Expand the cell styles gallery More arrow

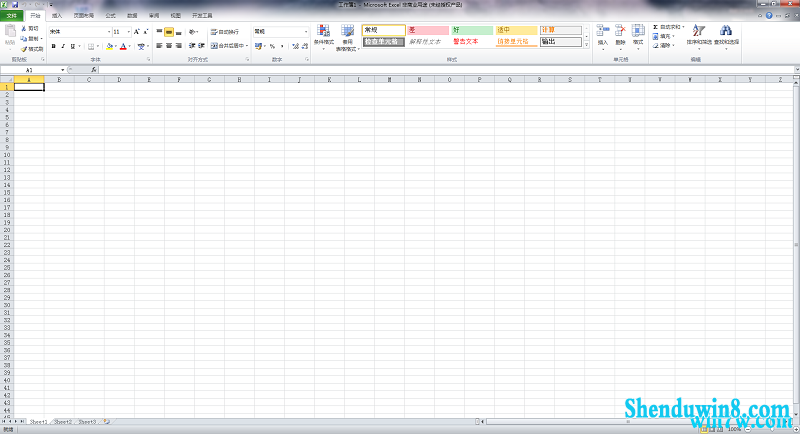(x=586, y=45)
